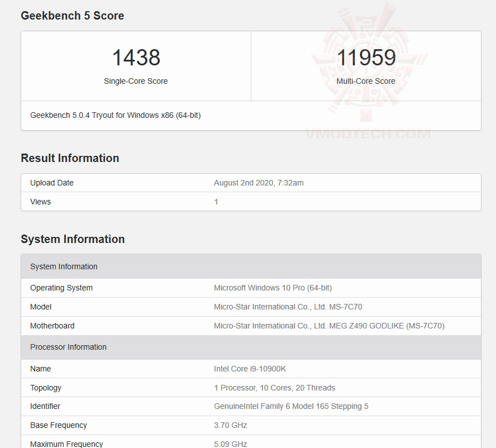Click the Identifier row label
Screen dimensions: 496x448
45,406
